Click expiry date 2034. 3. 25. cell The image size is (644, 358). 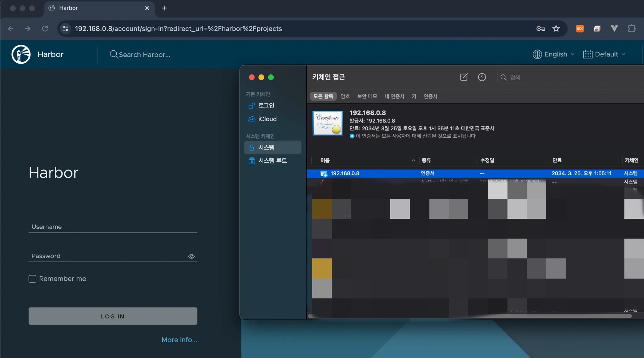581,173
